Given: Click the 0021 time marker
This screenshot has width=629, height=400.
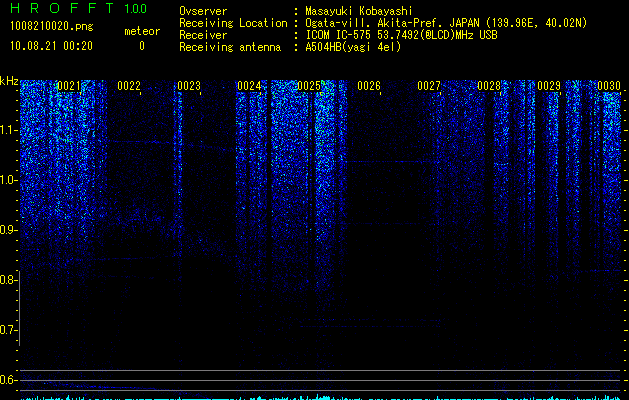Looking at the screenshot, I should (x=69, y=86).
